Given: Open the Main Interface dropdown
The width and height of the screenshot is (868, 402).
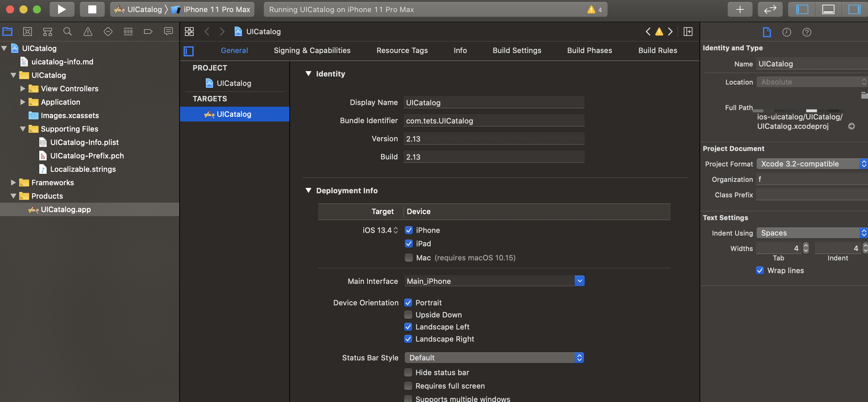Looking at the screenshot, I should (x=579, y=281).
